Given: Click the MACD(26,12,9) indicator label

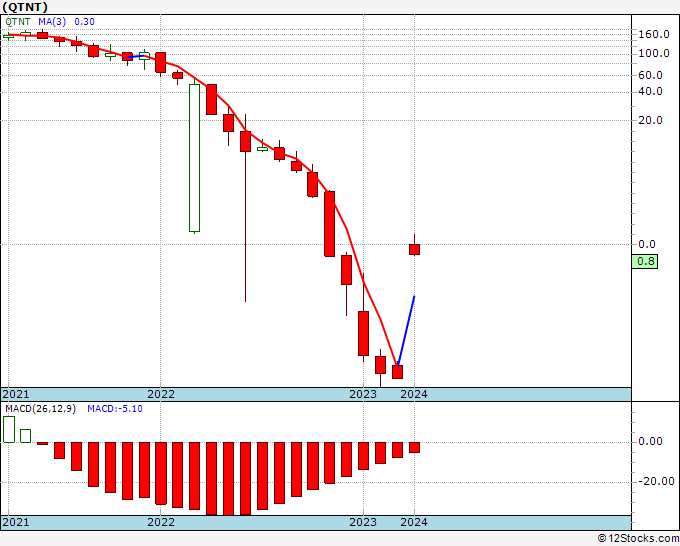Looking at the screenshot, I should click(40, 409).
